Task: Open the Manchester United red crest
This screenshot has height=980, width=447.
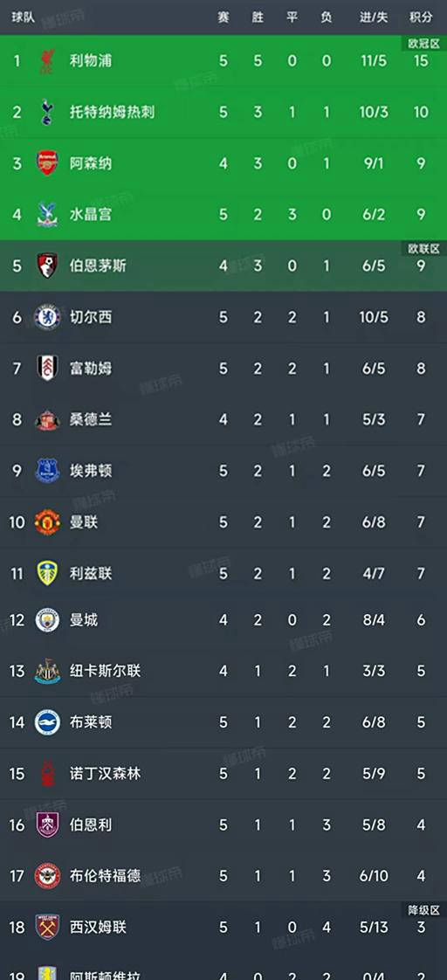Action: point(47,521)
